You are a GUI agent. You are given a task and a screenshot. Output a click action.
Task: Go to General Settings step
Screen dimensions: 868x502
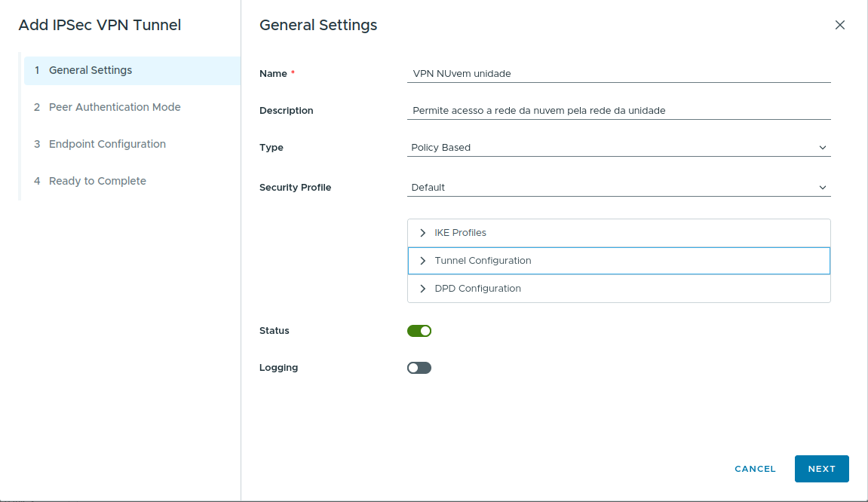click(90, 71)
